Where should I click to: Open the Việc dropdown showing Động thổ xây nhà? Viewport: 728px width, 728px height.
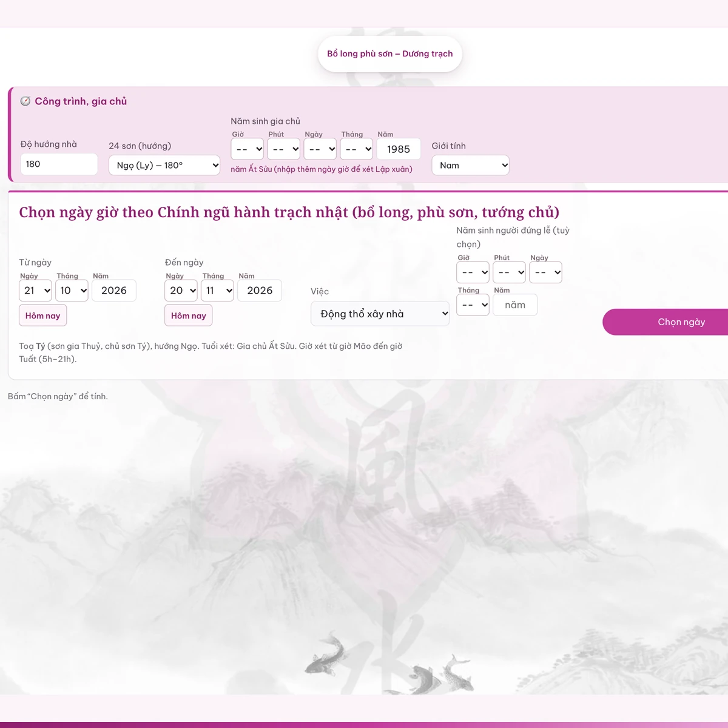380,314
